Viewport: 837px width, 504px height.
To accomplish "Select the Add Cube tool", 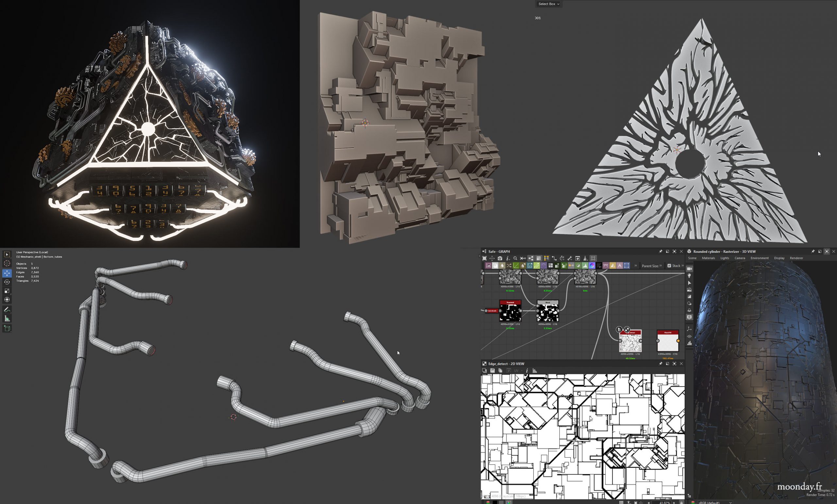I will pos(7,328).
